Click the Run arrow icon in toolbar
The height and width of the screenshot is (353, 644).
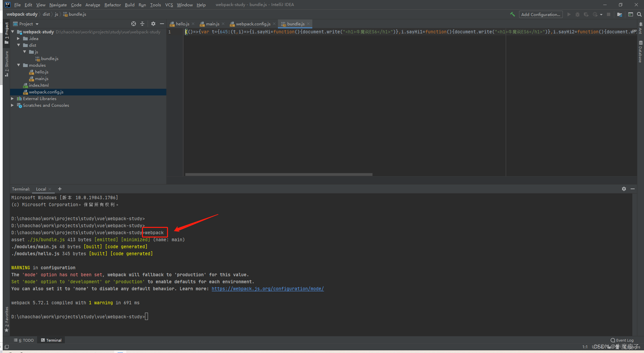[569, 14]
